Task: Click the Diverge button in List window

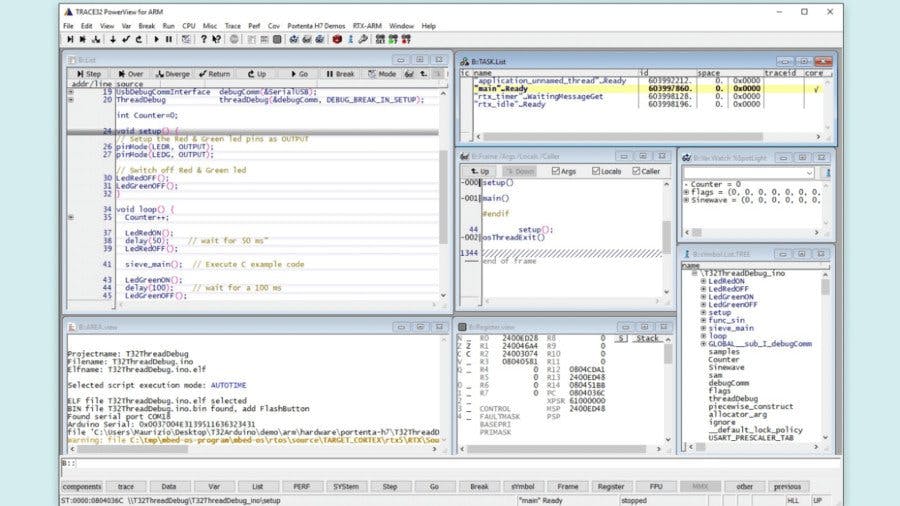Action: (x=173, y=74)
